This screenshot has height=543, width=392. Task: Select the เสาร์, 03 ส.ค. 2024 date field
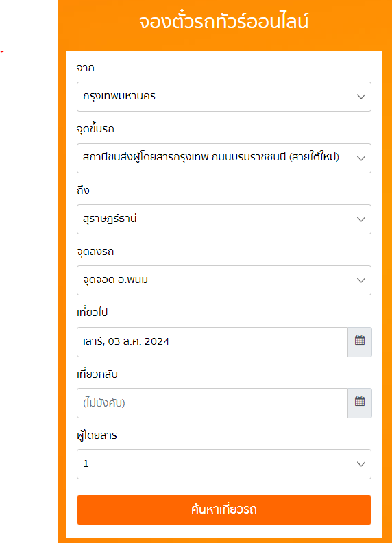[x=212, y=342]
